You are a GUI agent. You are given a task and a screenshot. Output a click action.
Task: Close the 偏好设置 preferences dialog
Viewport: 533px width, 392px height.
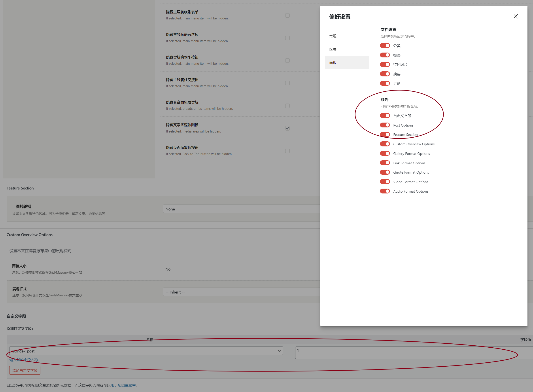516,16
